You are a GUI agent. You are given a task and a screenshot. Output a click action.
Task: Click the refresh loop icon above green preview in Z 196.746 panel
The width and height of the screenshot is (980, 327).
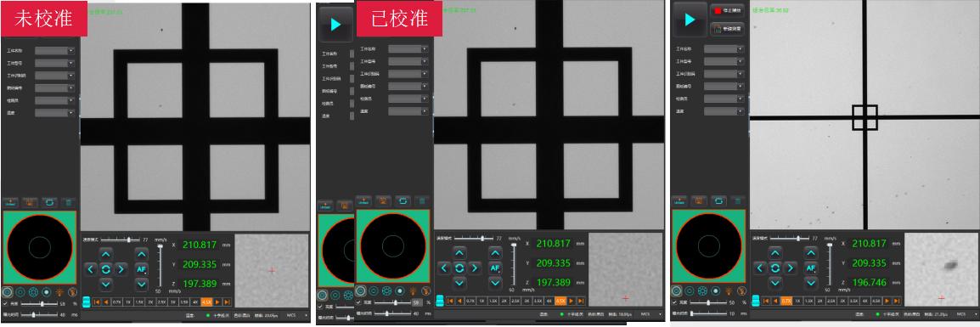[718, 200]
